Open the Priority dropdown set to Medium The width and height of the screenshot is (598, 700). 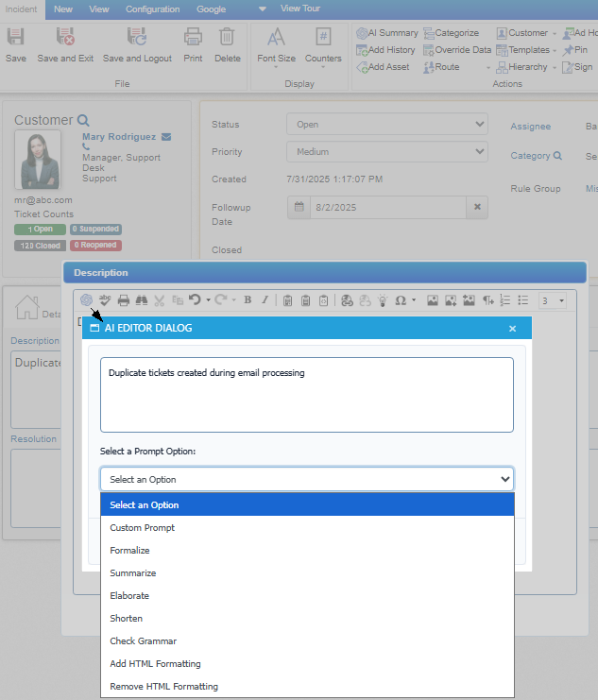(x=387, y=151)
